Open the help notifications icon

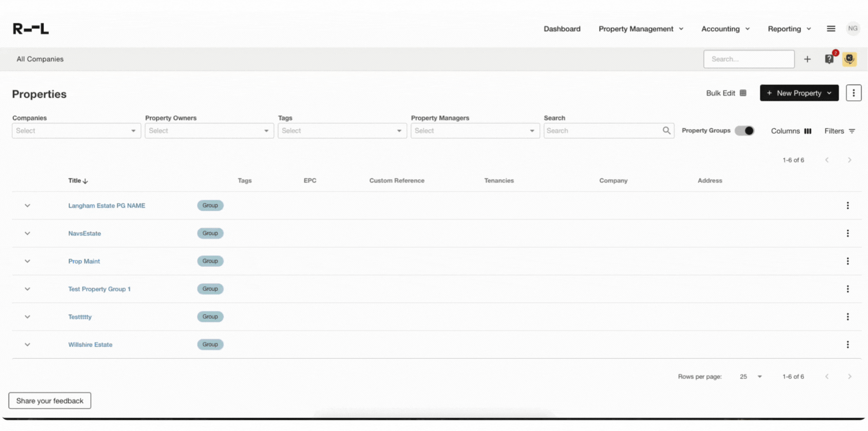click(830, 59)
